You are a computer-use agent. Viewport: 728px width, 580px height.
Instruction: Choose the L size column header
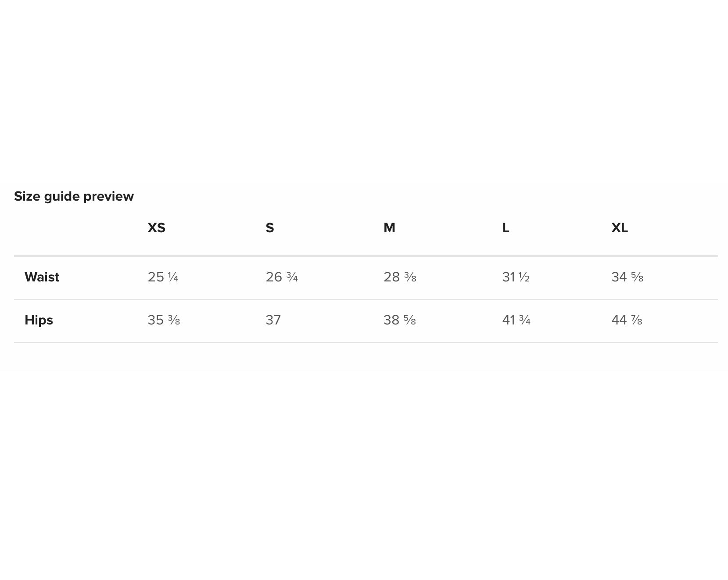[x=506, y=228]
